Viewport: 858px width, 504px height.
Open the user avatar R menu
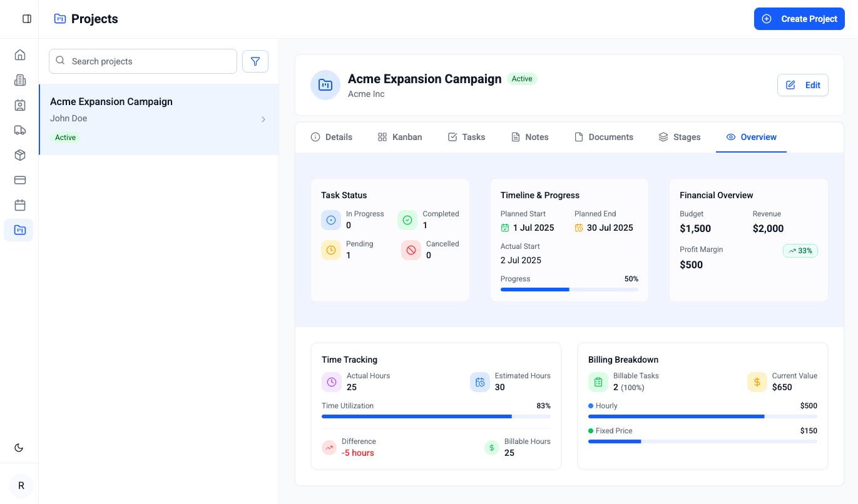tap(21, 486)
